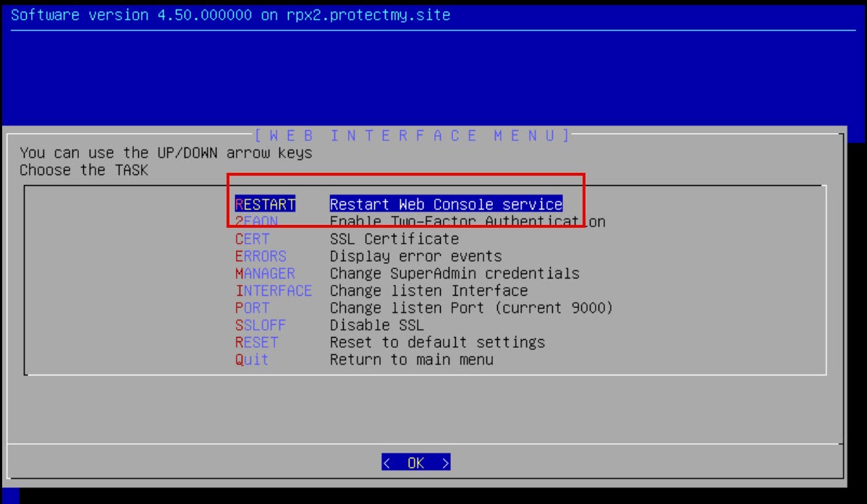The image size is (867, 504).
Task: Click 'Change SuperAdmin credentials' description
Action: [454, 274]
